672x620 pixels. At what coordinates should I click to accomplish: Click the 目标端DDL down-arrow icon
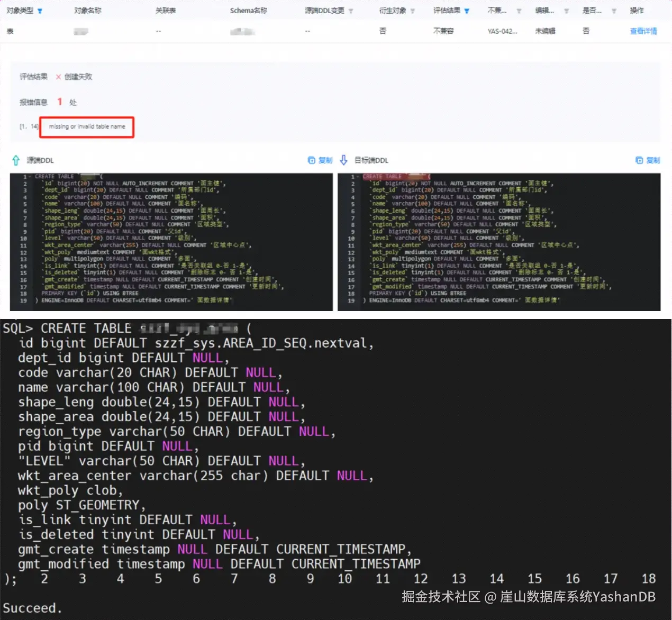coord(343,160)
